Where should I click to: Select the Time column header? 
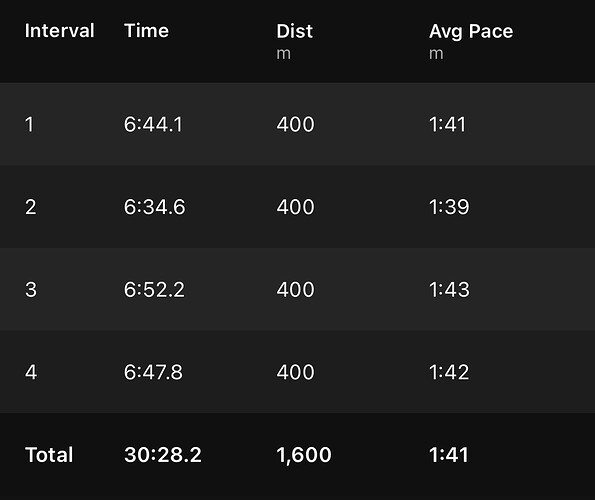146,31
